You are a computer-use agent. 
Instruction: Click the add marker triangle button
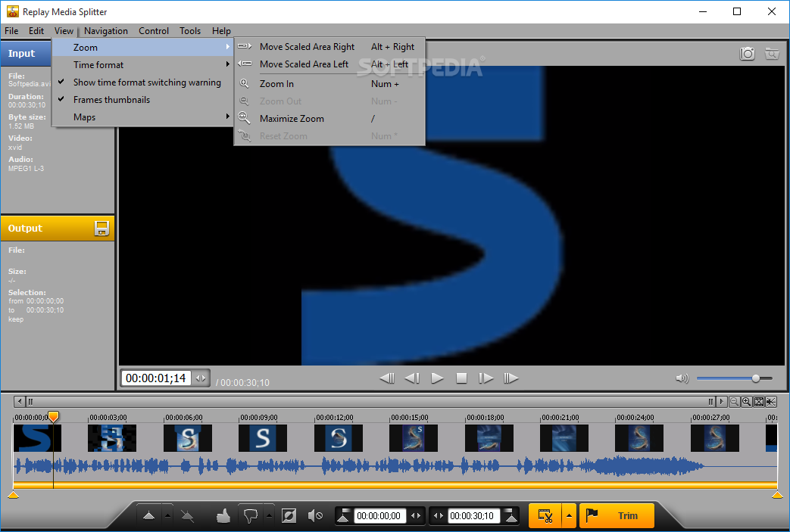(x=148, y=515)
